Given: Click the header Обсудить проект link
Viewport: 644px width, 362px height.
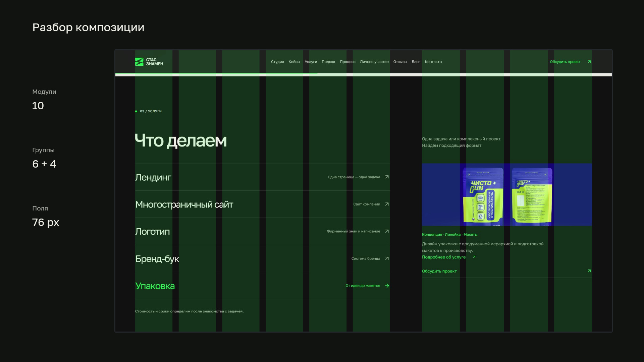Looking at the screenshot, I should 565,62.
